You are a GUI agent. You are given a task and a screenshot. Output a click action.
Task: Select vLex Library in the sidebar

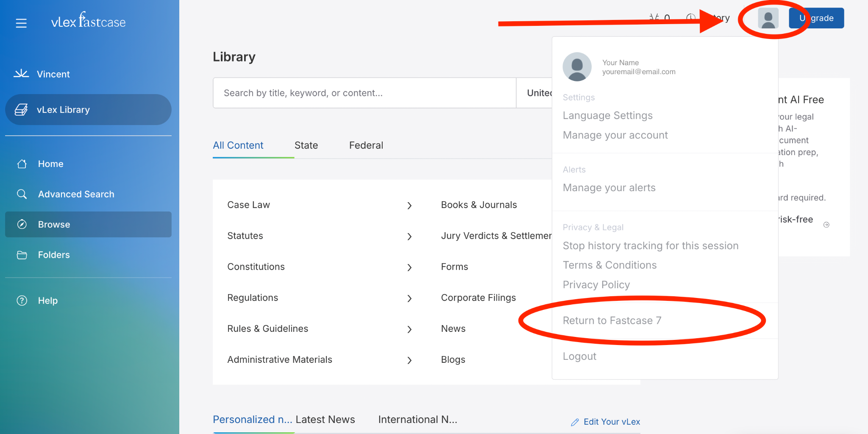click(x=88, y=110)
